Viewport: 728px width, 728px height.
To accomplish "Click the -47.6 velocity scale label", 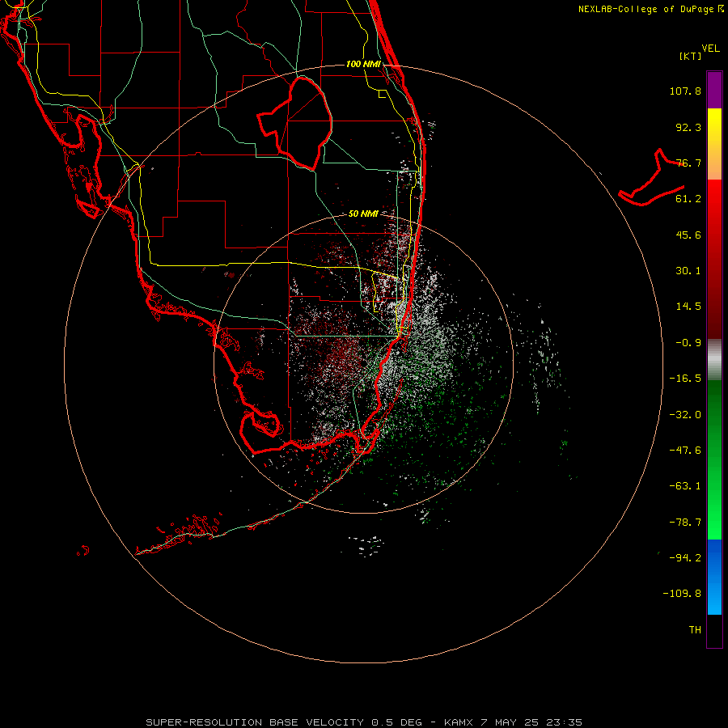I will point(685,451).
